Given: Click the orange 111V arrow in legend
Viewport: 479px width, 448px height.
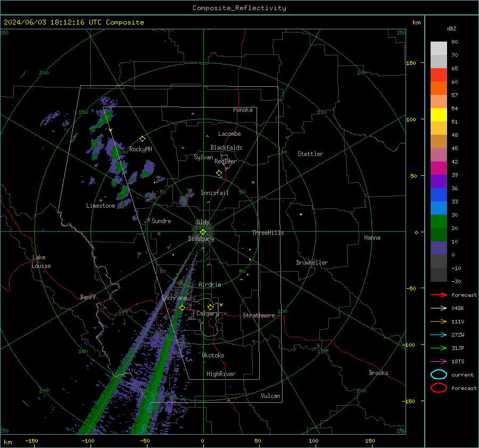Looking at the screenshot, I should point(439,321).
